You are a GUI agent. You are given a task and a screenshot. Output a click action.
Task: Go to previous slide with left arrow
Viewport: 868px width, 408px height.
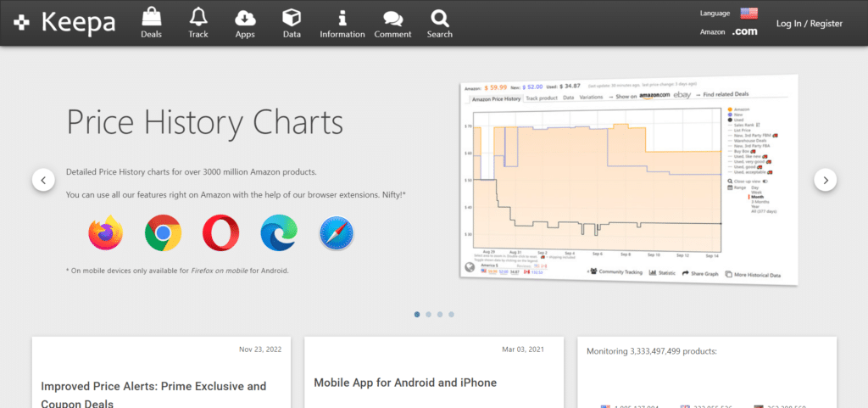coord(43,180)
